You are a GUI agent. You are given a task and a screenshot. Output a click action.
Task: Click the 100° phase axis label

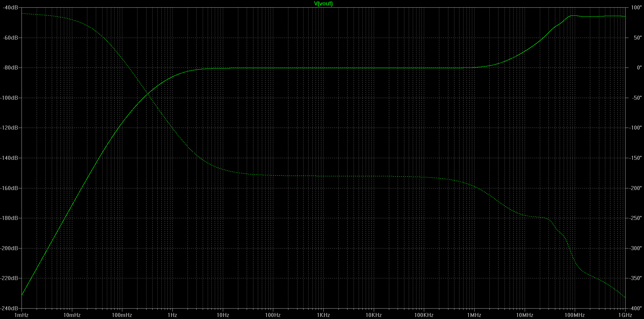click(x=636, y=7)
